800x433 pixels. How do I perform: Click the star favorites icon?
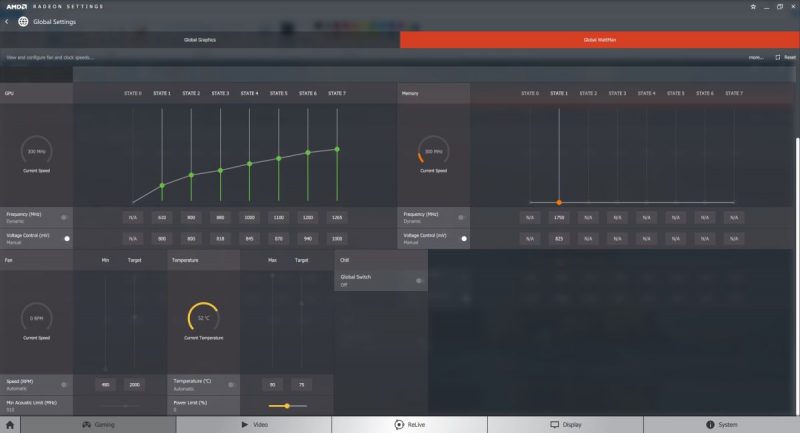753,7
